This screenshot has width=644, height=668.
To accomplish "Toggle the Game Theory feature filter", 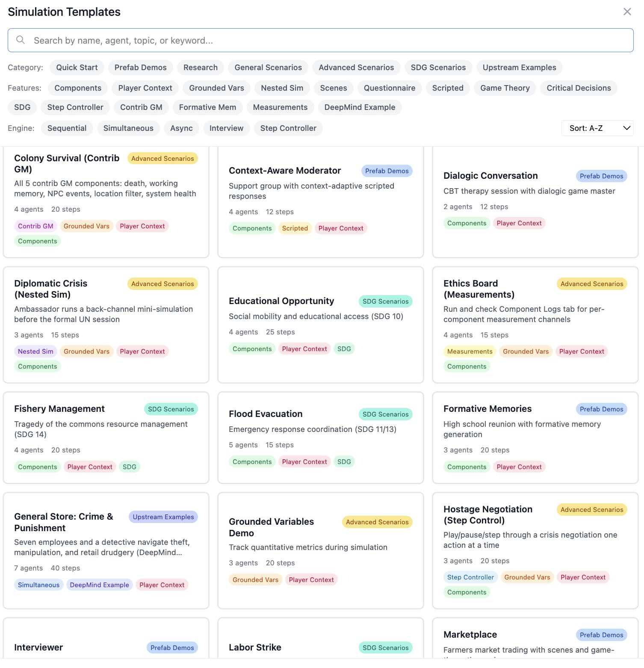I will pos(505,88).
